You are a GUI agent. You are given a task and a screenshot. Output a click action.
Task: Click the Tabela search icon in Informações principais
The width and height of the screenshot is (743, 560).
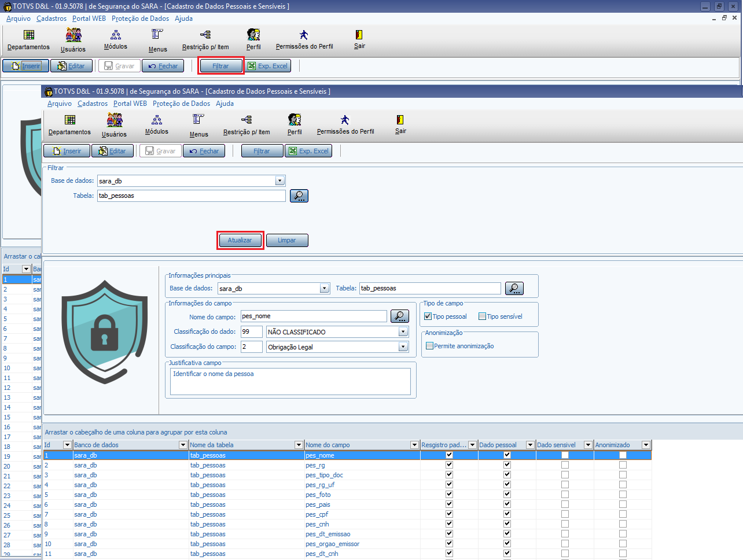pos(514,288)
